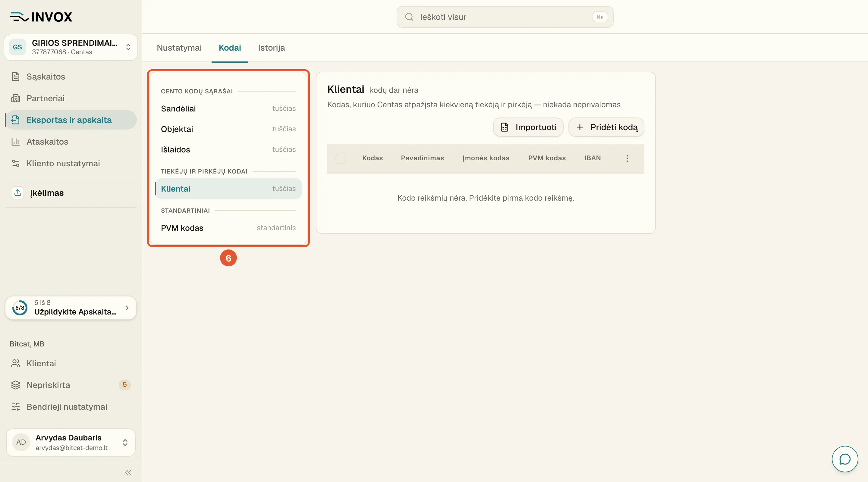This screenshot has height=482, width=868.
Task: Click the Pavadinimas column header
Action: 422,158
